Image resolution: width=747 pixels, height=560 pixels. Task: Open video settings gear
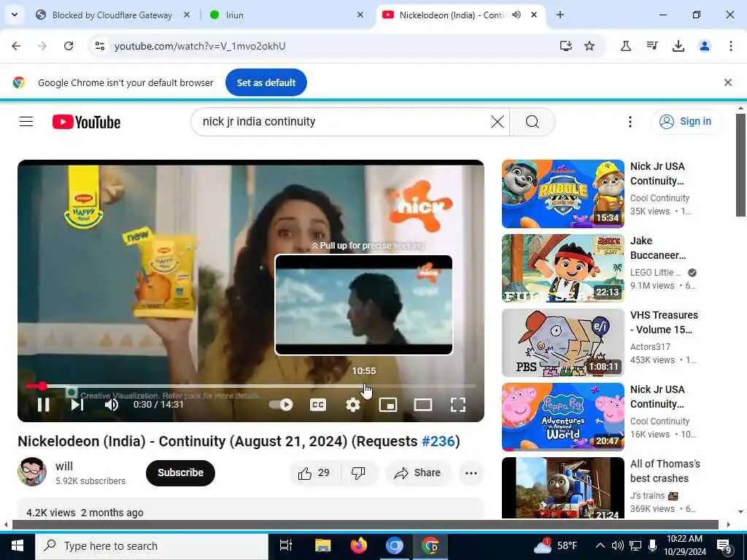[x=353, y=405]
